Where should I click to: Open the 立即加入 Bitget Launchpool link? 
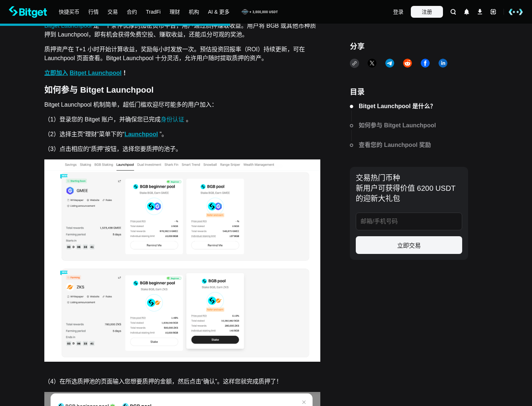(83, 73)
